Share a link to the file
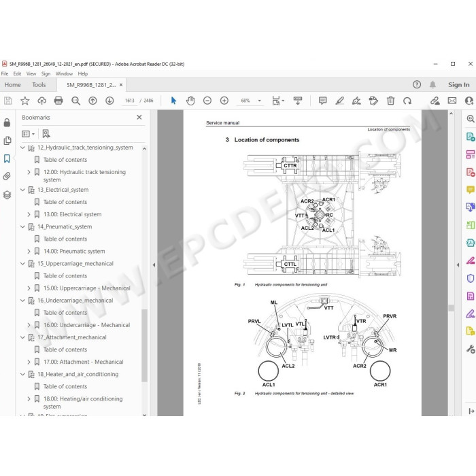The width and height of the screenshot is (476, 476). [435, 101]
